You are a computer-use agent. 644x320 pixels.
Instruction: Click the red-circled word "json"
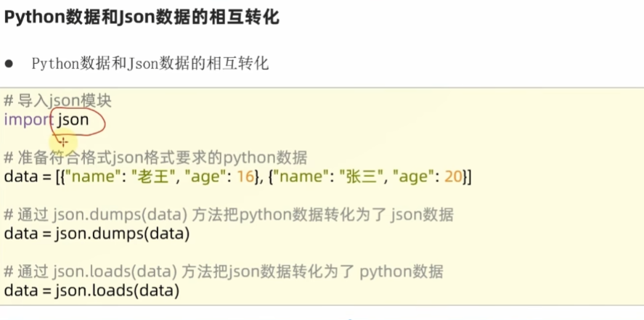coord(73,120)
